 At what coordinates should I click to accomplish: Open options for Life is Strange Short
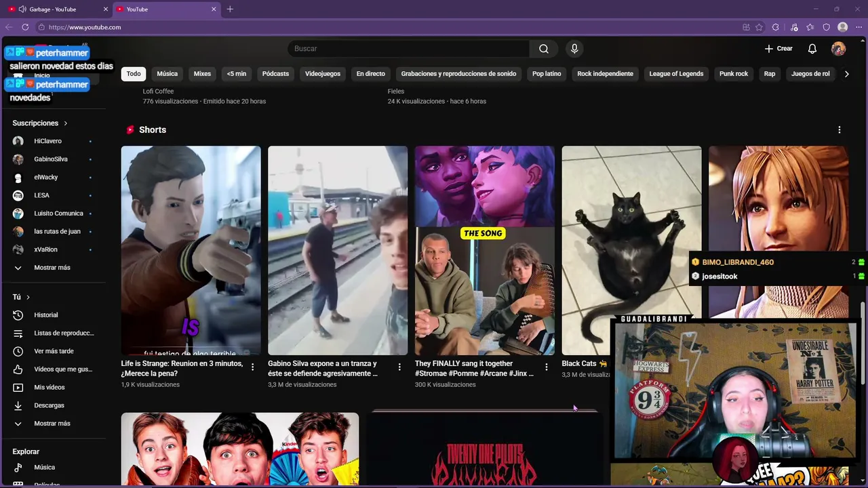252,367
